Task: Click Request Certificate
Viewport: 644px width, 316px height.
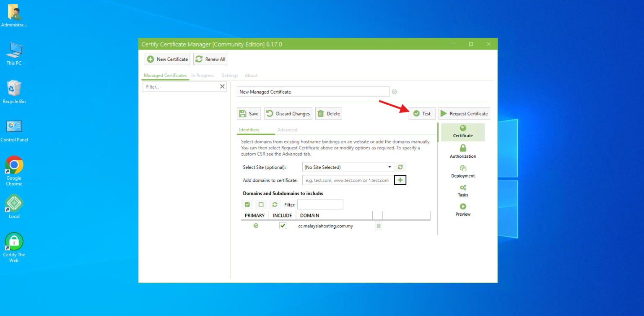Action: 464,113
